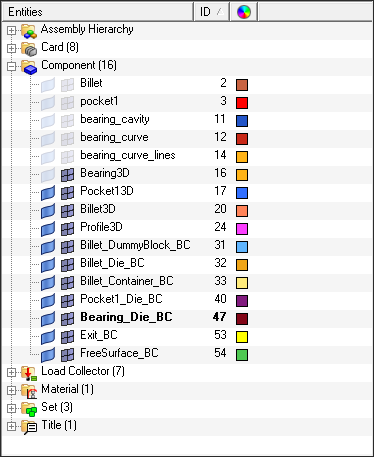The image size is (374, 457).
Task: Click ID value 40 of Pocket1_Die_BC
Action: (220, 299)
